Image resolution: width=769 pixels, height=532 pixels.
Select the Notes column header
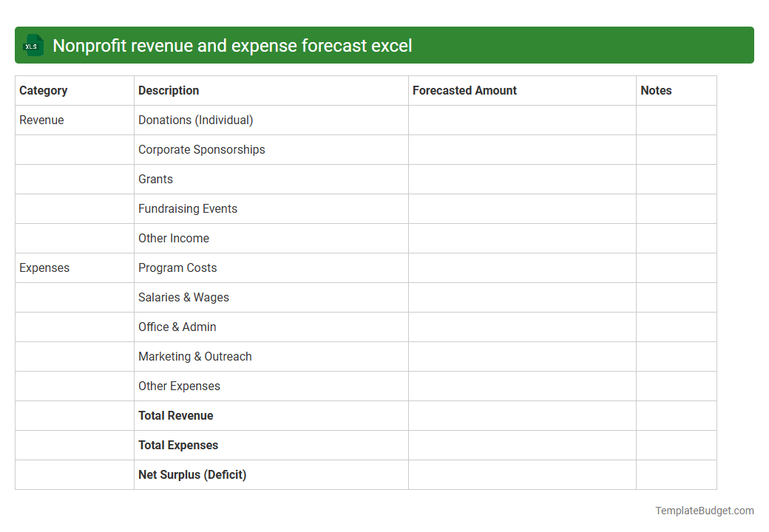coord(656,90)
